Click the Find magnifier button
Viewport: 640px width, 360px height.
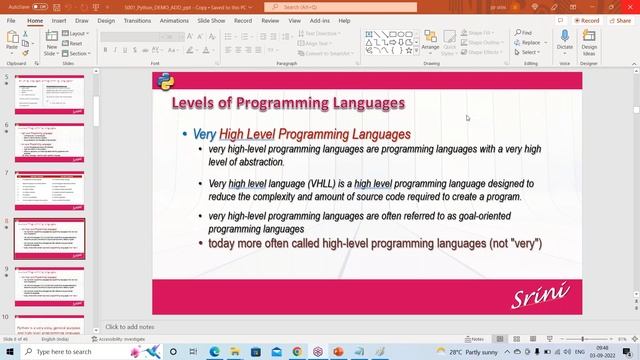click(523, 32)
